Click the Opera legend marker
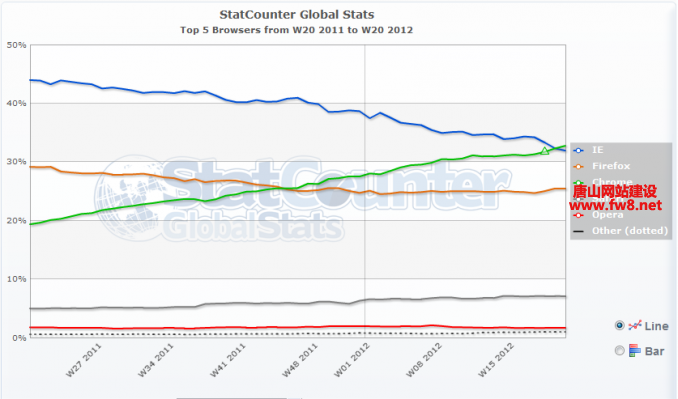This screenshot has height=399, width=678. point(579,215)
